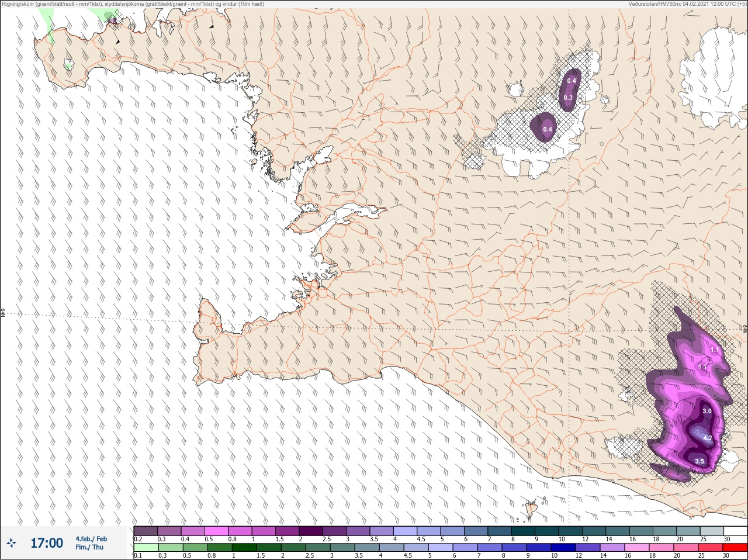Click the "64N" latitude label at right map edge
748x560 pixels.
click(x=745, y=329)
